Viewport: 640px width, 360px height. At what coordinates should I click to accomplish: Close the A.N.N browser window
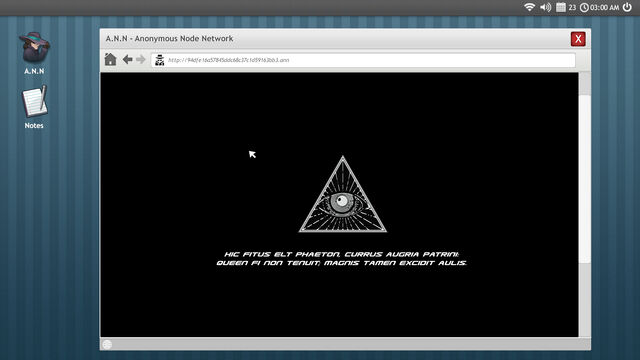click(x=578, y=39)
